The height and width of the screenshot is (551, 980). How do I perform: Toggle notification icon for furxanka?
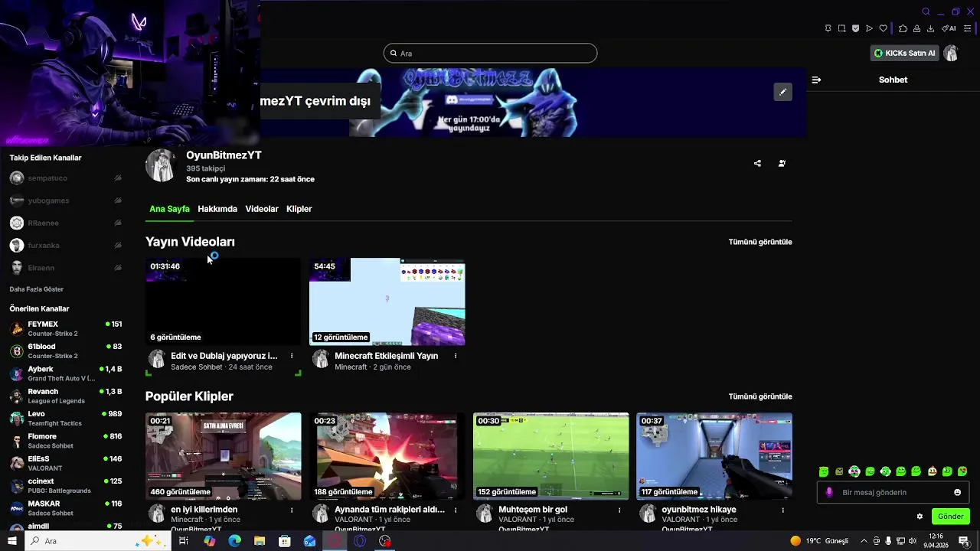[118, 246]
